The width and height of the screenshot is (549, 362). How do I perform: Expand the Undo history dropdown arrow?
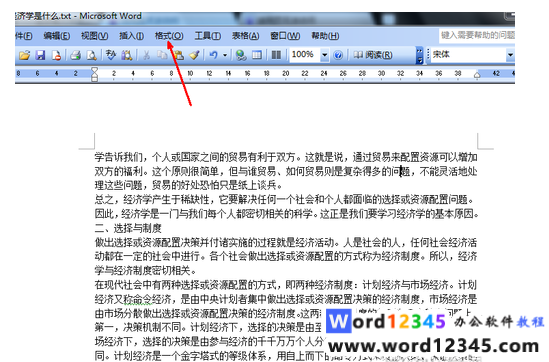tap(225, 55)
